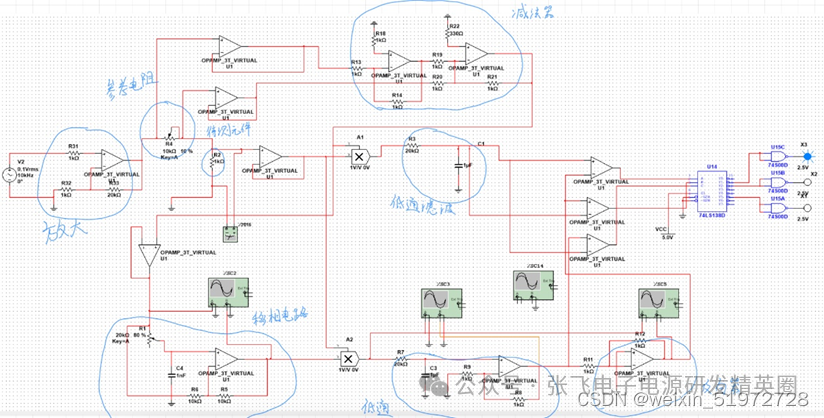Select resistor R11
Viewport: 824px width, 418px height.
(588, 365)
